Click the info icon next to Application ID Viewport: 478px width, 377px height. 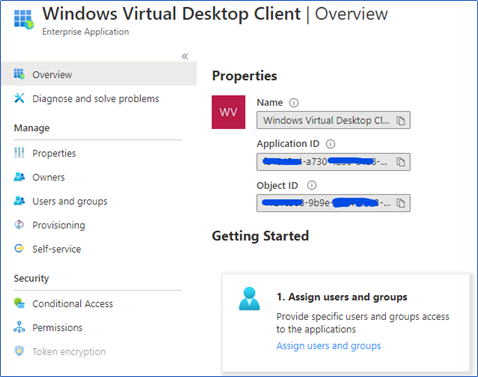(x=330, y=144)
